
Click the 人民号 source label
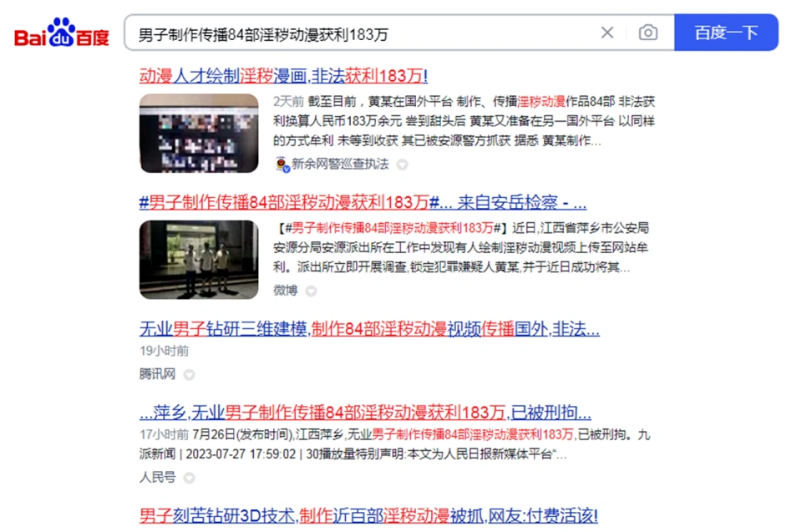point(157,478)
